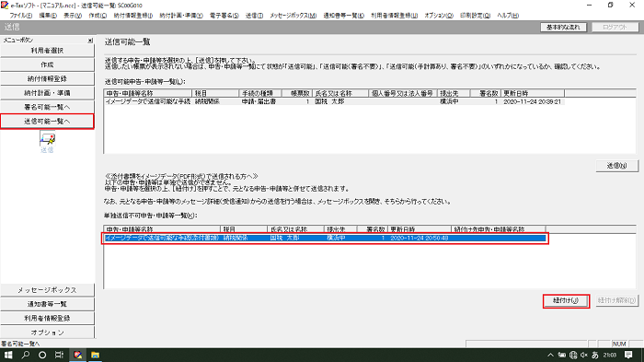Viewport: 644px width, 362px height.
Task: Show hidden tray icons chevron
Action: pos(550,355)
